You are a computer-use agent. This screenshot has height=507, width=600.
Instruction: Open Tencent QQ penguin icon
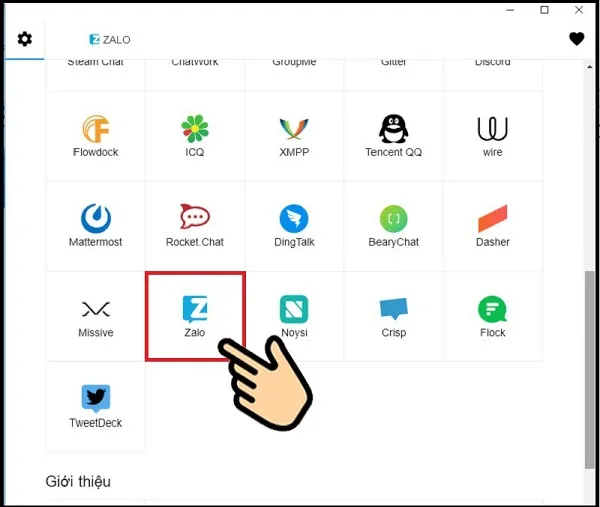(393, 129)
